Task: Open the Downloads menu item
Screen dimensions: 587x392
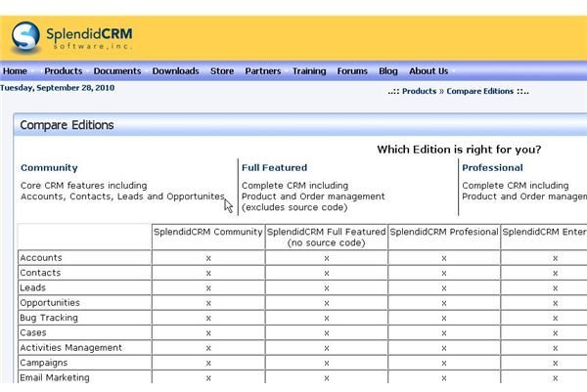Action: point(175,71)
